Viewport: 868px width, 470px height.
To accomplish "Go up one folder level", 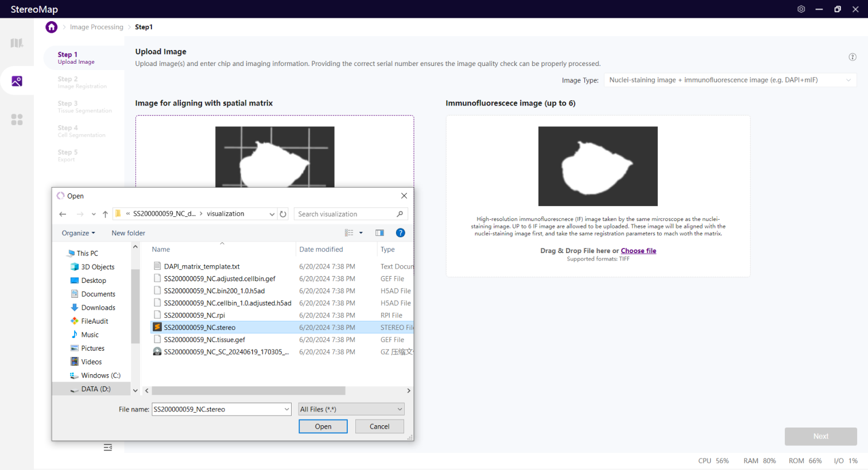I will coord(105,214).
